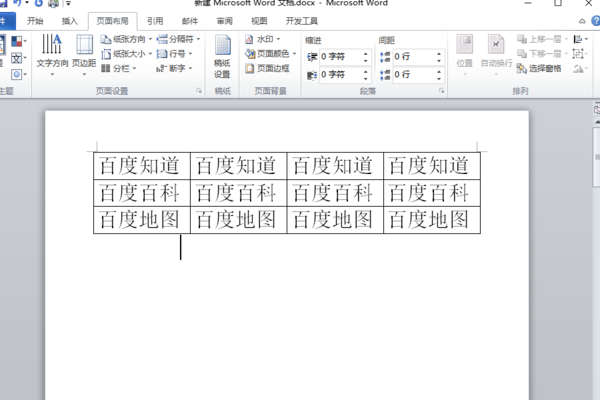Click the vertical scrollbar up arrow
The width and height of the screenshot is (600, 400).
point(597,122)
